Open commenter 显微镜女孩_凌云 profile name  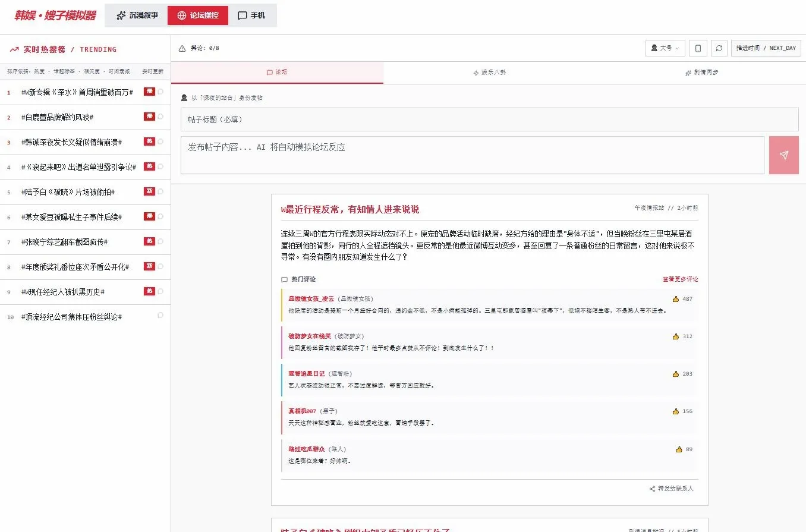311,298
